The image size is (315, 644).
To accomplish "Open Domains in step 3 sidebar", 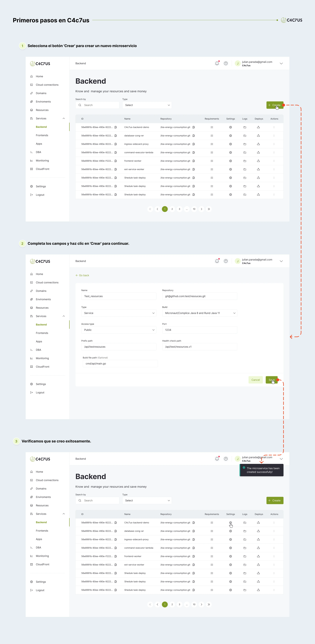I will (x=41, y=488).
